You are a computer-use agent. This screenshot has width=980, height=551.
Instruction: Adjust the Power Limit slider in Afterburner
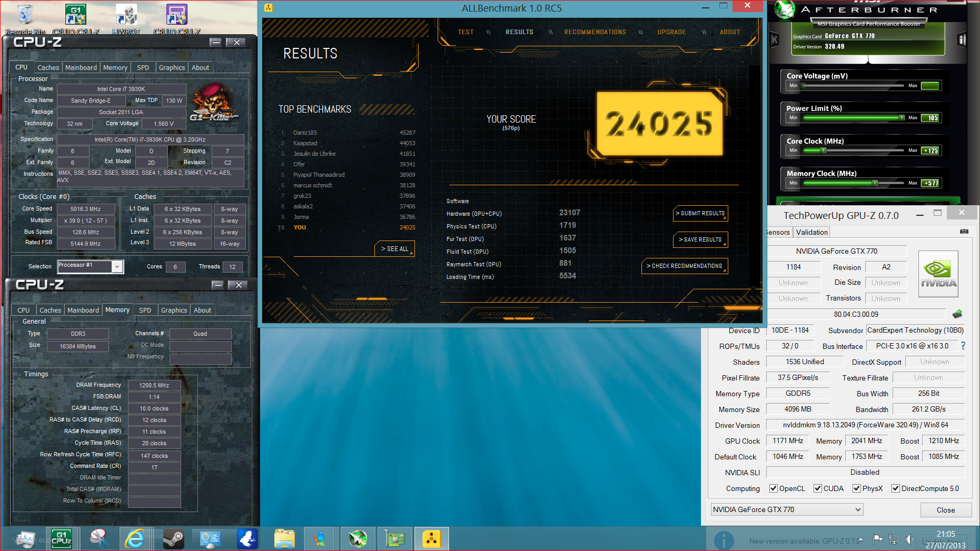pyautogui.click(x=853, y=118)
